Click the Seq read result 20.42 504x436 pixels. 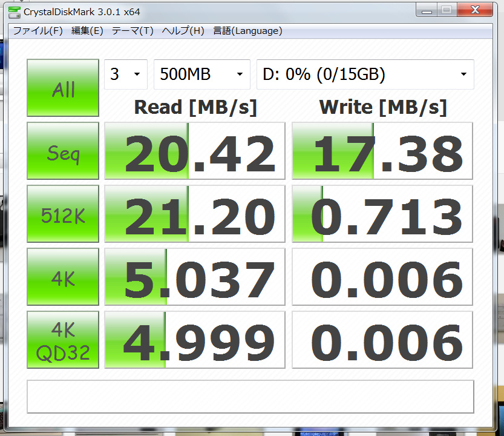click(x=195, y=151)
